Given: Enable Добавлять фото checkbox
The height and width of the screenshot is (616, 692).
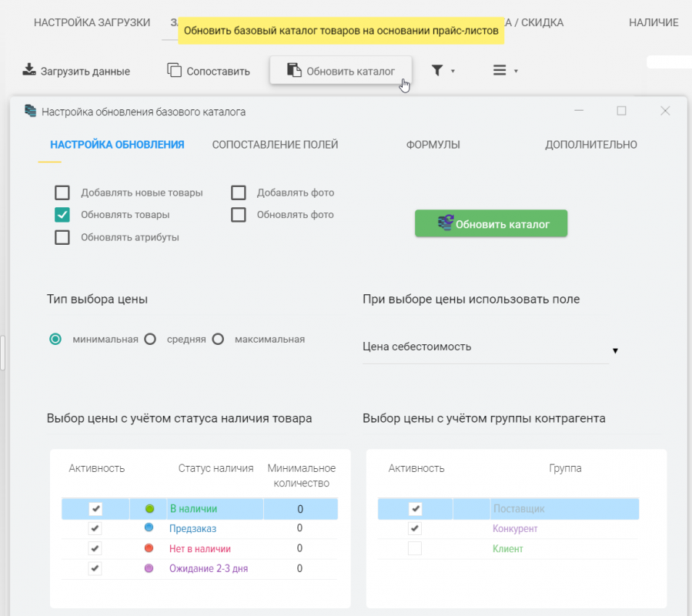Looking at the screenshot, I should [239, 192].
